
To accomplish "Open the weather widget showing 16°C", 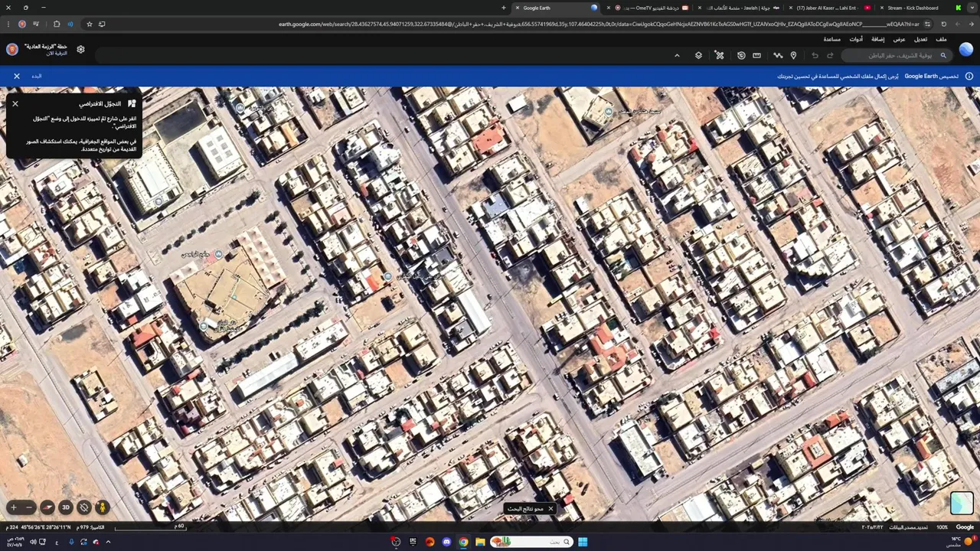I will (x=961, y=542).
